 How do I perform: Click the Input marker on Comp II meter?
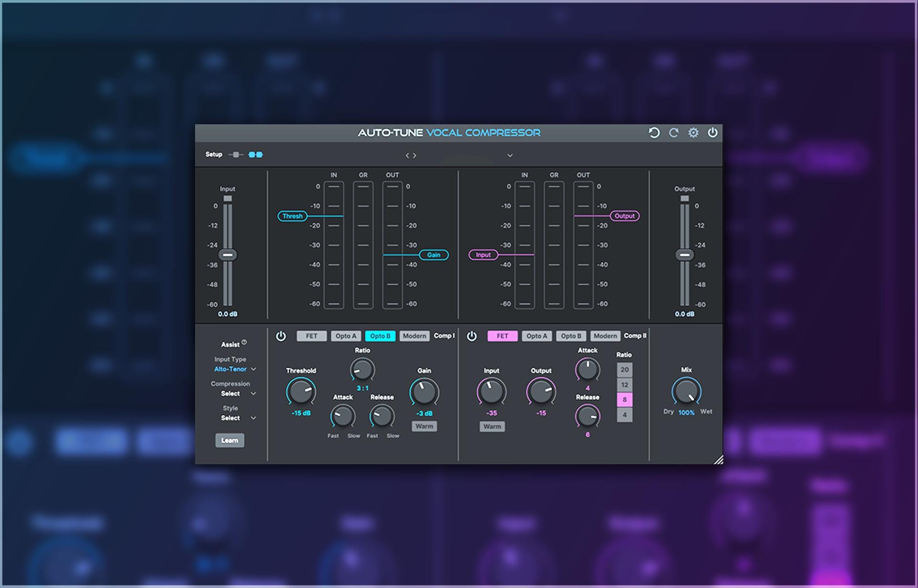(483, 255)
